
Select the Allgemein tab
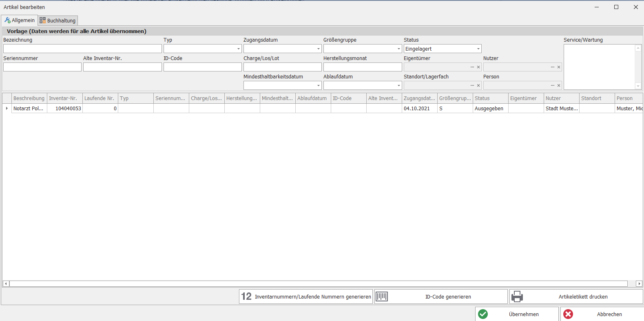[20, 20]
